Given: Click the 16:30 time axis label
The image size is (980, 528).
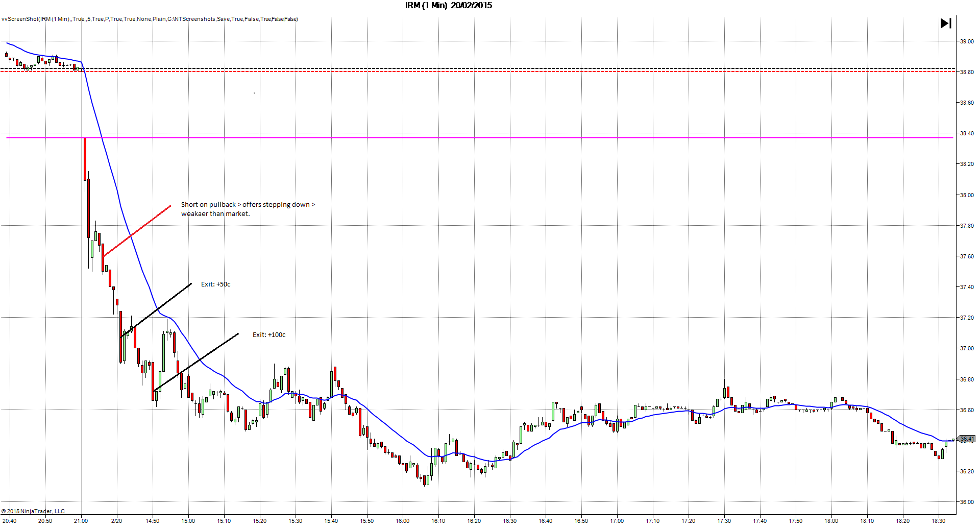Looking at the screenshot, I should point(509,521).
